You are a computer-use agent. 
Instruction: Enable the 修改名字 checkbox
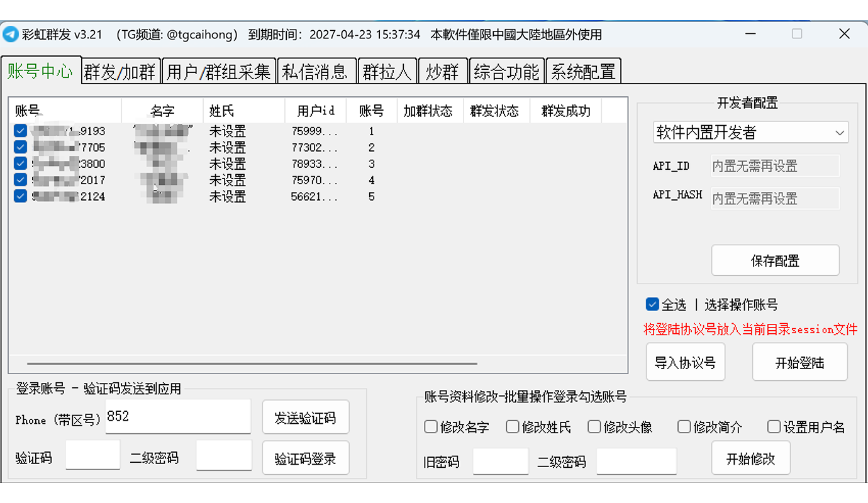[431, 427]
